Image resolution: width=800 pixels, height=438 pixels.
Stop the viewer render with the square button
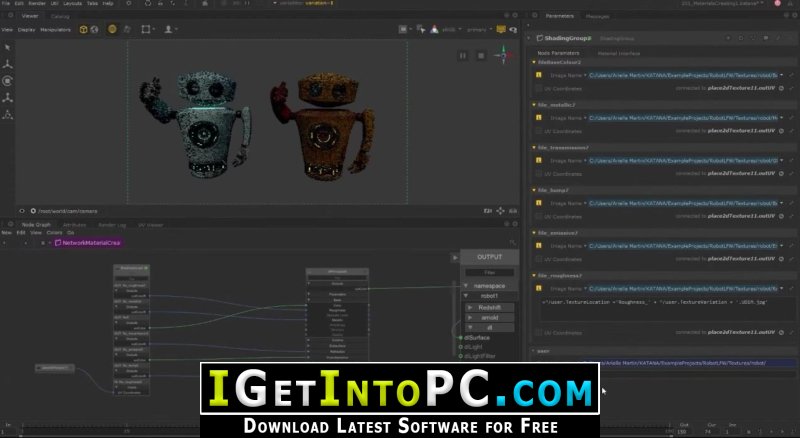point(481,56)
